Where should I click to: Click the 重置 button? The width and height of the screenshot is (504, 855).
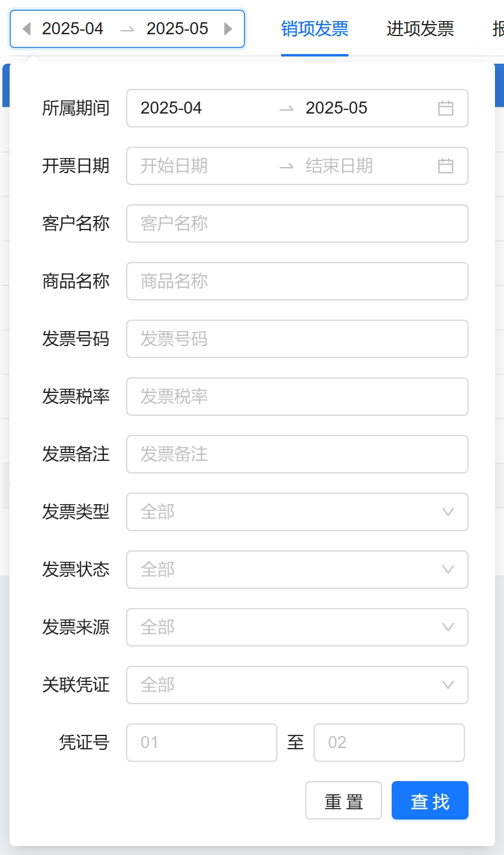(x=344, y=801)
